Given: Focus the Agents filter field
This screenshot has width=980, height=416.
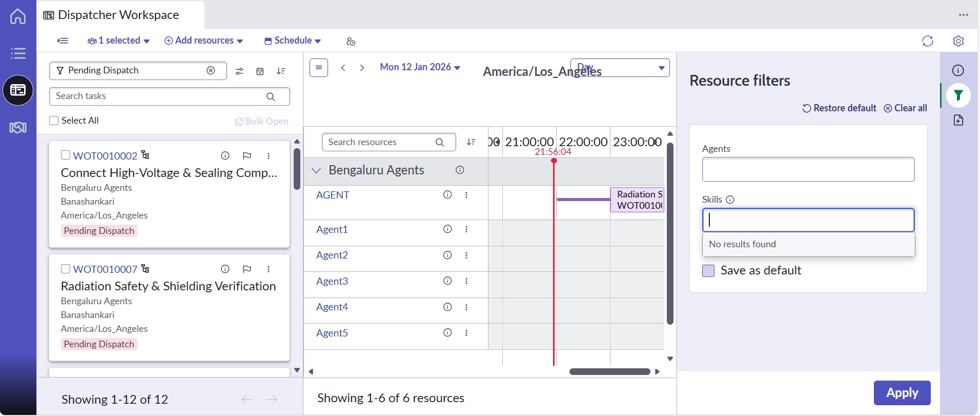Looking at the screenshot, I should click(x=808, y=169).
